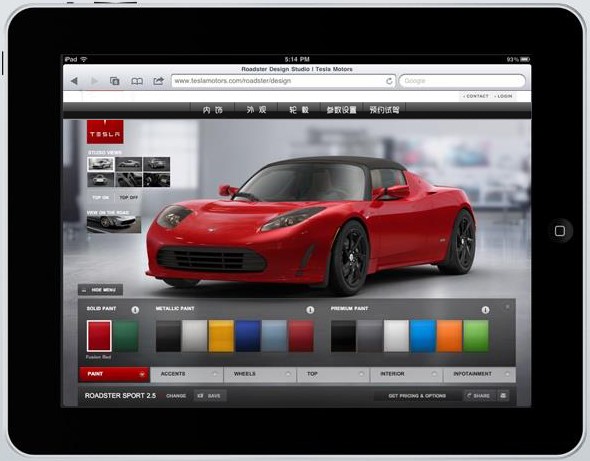Click the Login link
Viewport: 590px width, 461px height.
click(x=503, y=96)
